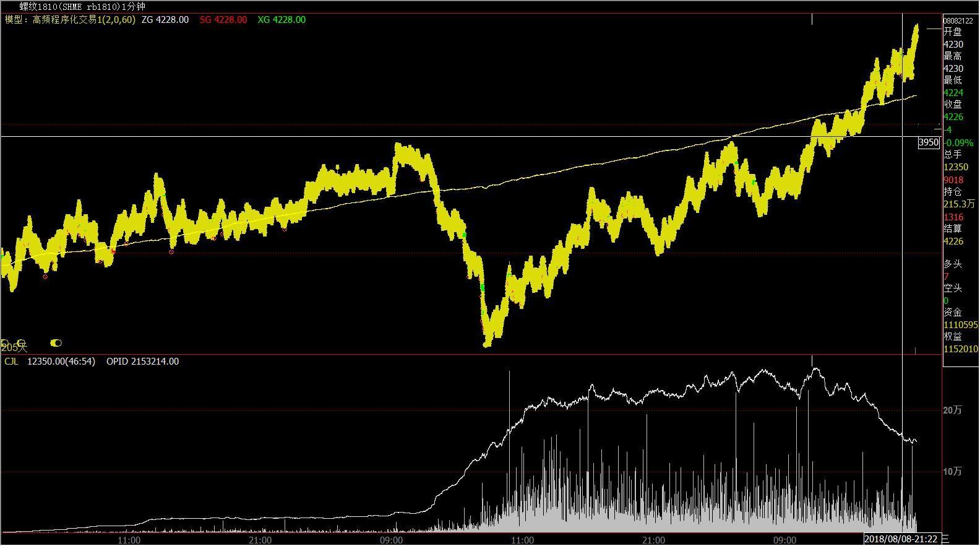Screen dimensions: 980x546
Task: Click the 权益 equity value in the right panel
Action: 961,349
